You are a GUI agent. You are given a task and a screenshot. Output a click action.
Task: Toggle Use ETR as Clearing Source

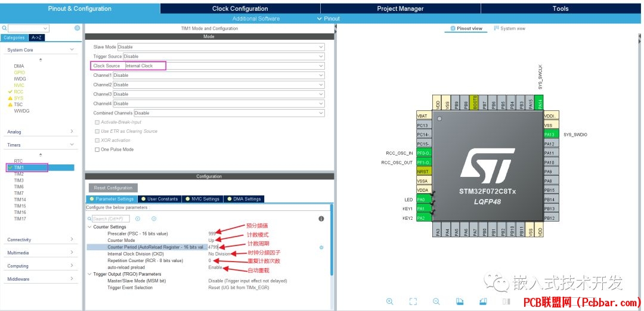point(97,131)
